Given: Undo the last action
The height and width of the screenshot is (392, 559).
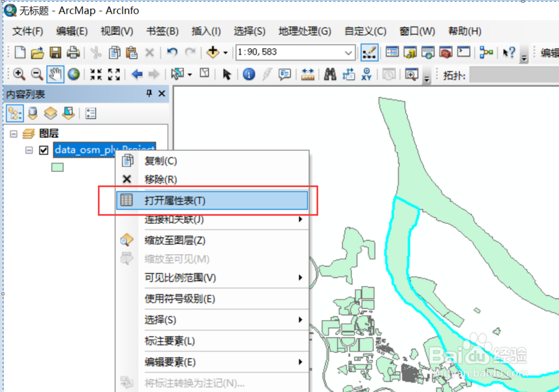Looking at the screenshot, I should [x=172, y=52].
